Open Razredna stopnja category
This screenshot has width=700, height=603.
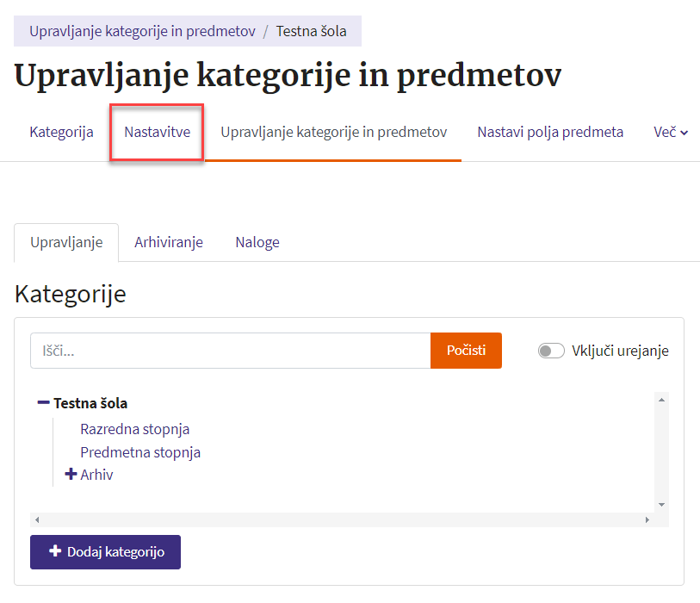pyautogui.click(x=135, y=429)
